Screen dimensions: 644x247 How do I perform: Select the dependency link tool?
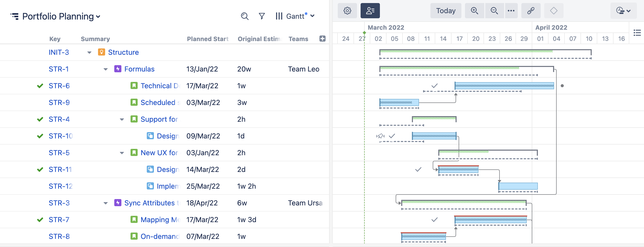(x=531, y=11)
